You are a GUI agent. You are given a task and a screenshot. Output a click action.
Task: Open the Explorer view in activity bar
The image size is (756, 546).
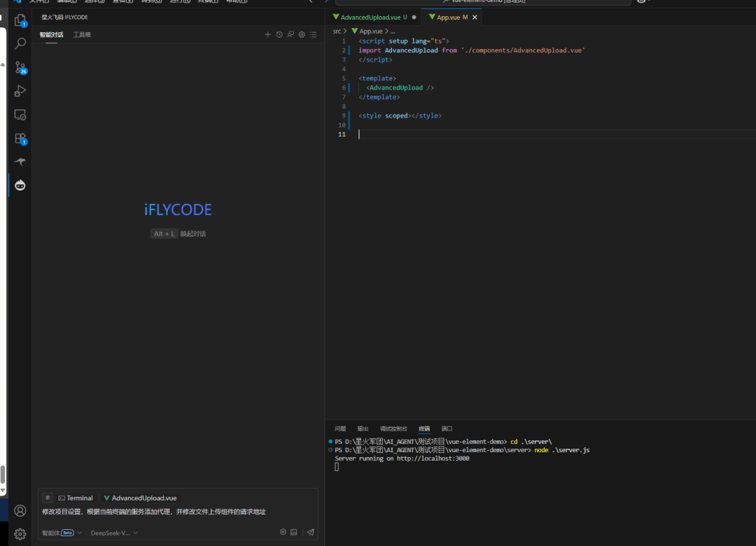click(20, 20)
